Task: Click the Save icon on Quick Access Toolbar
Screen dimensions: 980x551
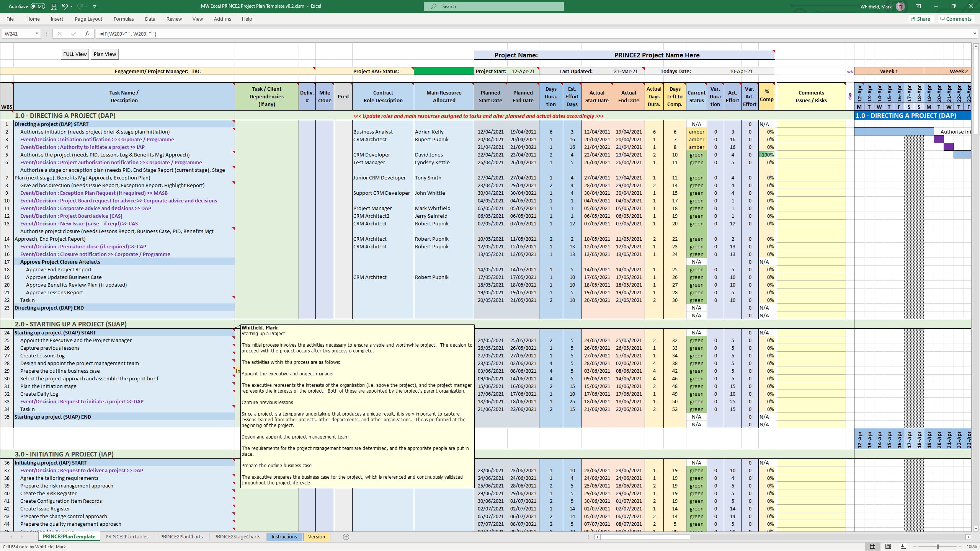Action: tap(53, 6)
